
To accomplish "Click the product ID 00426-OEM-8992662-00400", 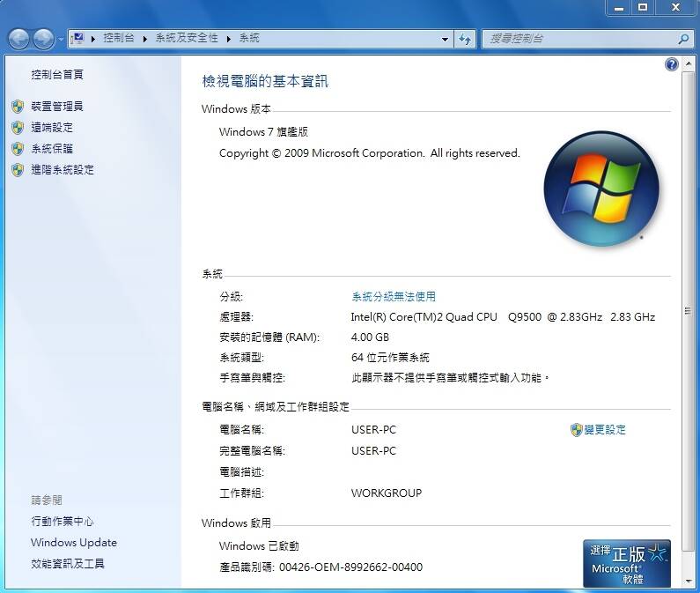I will pyautogui.click(x=351, y=567).
